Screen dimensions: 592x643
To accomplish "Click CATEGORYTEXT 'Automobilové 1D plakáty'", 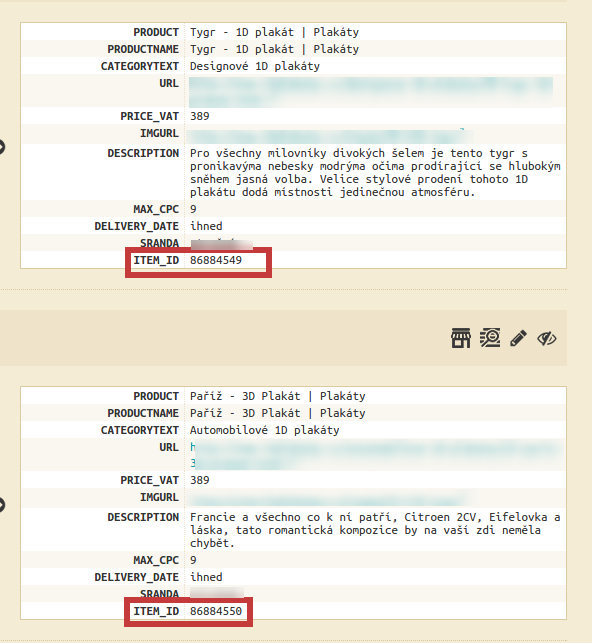I will (264, 430).
